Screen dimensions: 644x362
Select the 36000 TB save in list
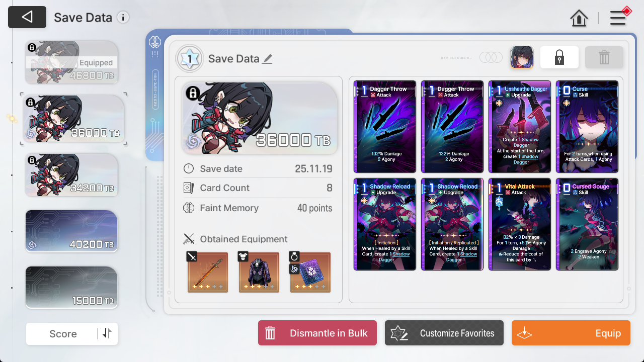coord(73,119)
